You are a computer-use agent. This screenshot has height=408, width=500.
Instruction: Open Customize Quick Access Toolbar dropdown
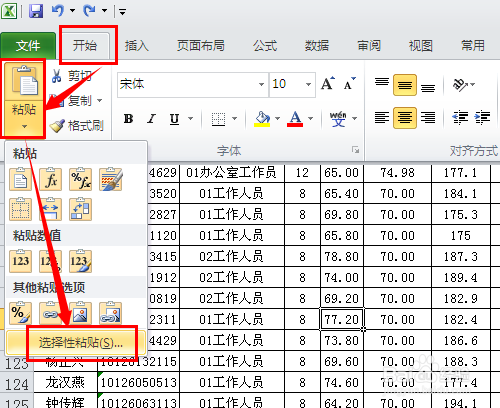tap(122, 12)
